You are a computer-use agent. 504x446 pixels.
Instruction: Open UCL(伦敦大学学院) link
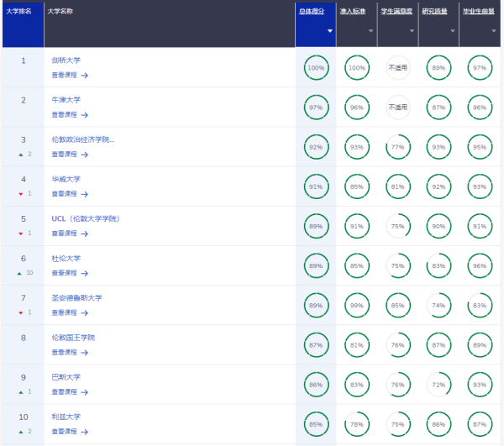[86, 218]
